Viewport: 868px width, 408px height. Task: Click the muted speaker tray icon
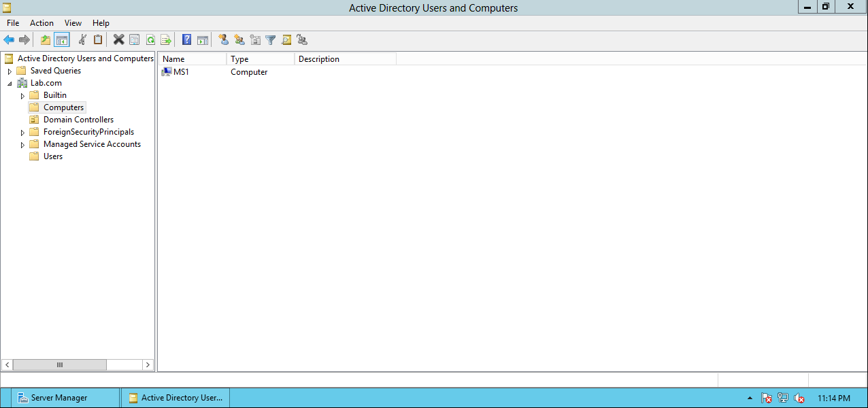(799, 398)
